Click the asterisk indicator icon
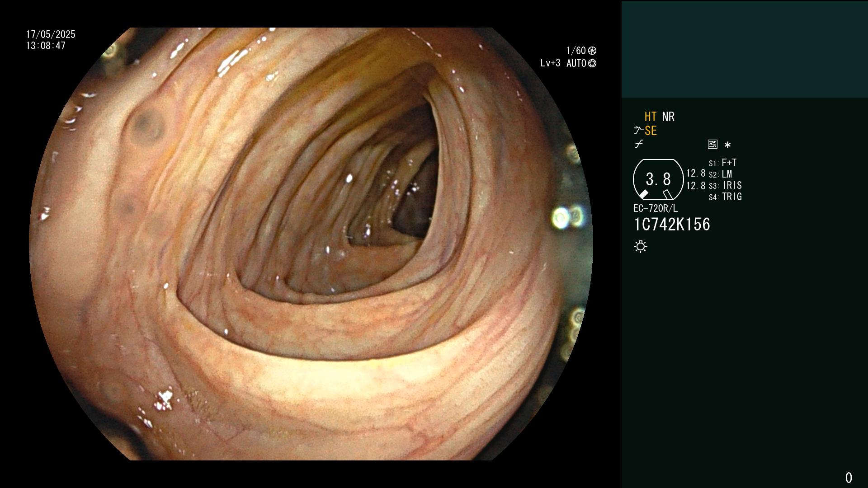 (x=727, y=145)
